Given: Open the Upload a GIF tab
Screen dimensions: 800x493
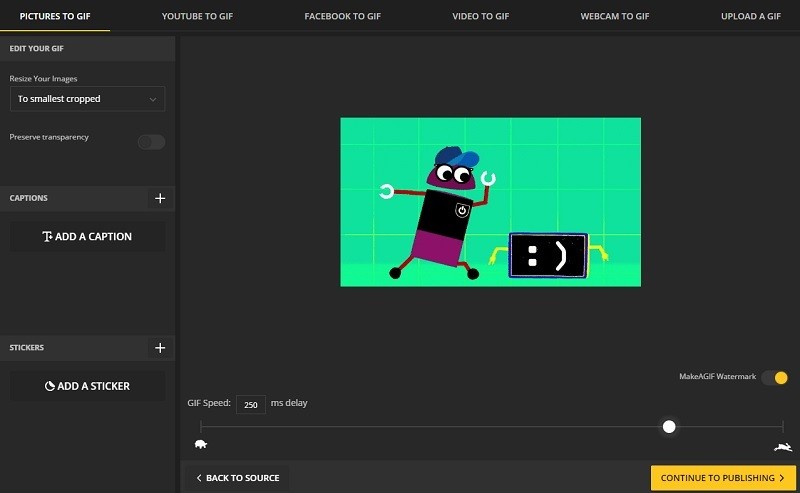Looking at the screenshot, I should pos(751,16).
